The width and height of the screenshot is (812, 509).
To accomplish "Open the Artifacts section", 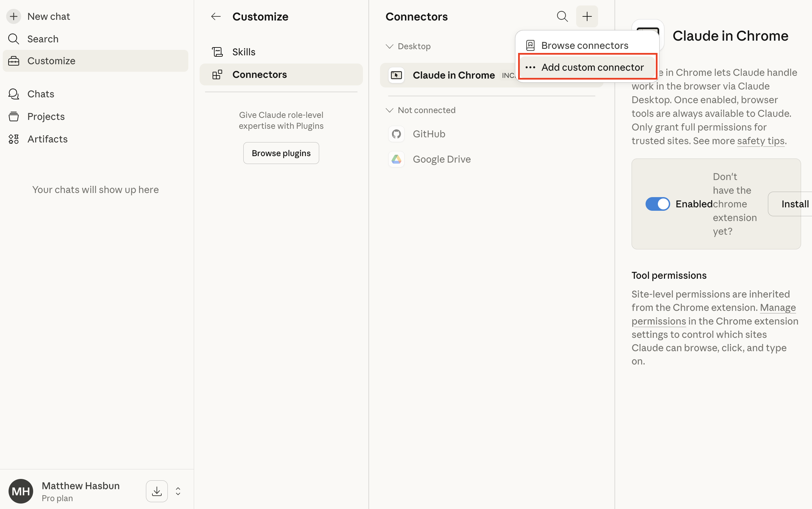I will click(x=47, y=139).
